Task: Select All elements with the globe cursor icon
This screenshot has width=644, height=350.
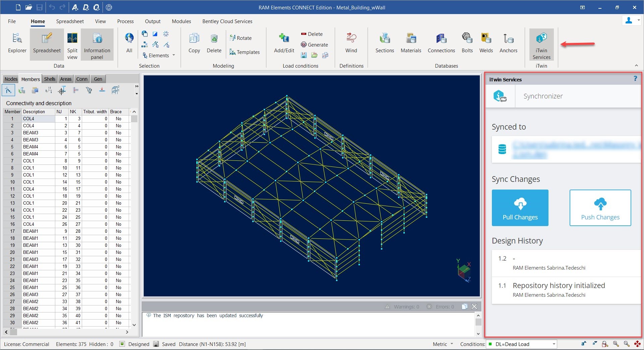Action: 129,43
